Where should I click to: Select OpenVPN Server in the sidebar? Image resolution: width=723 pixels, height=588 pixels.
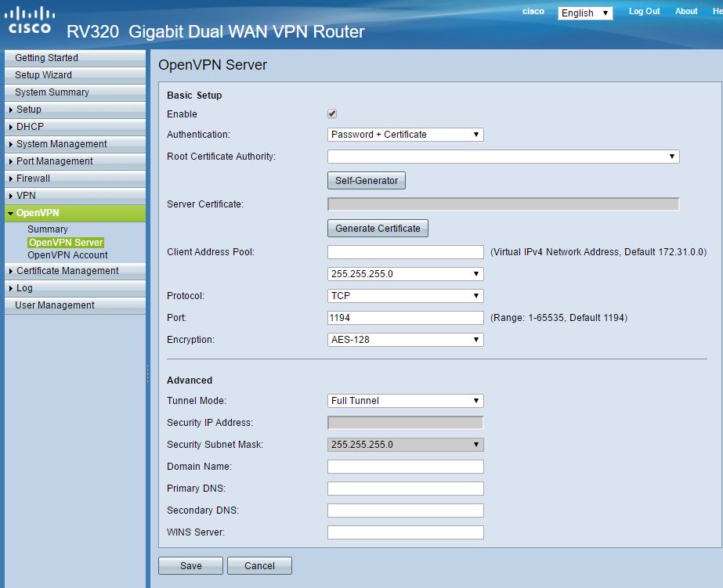[66, 243]
